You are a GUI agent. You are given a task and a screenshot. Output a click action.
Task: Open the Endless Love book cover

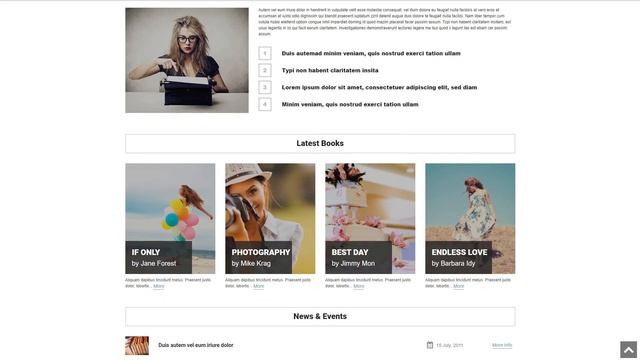[470, 218]
